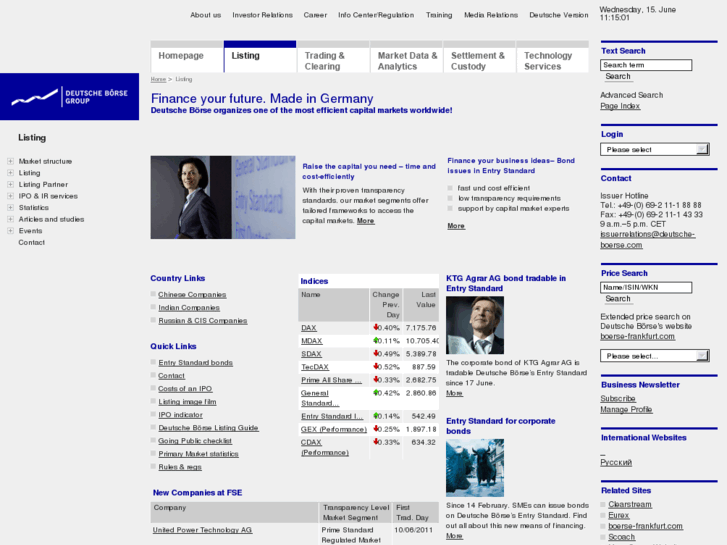727x545 pixels.
Task: Click the Name/ISIN/WKN price search field
Action: (646, 288)
